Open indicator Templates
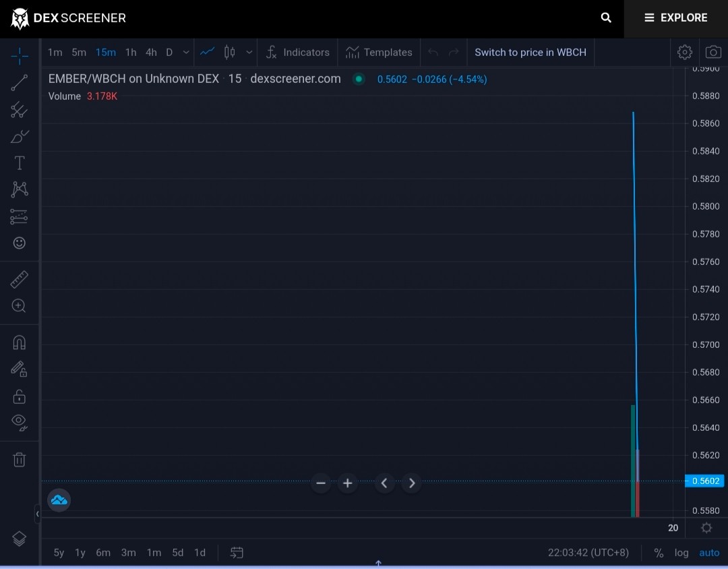 point(379,53)
